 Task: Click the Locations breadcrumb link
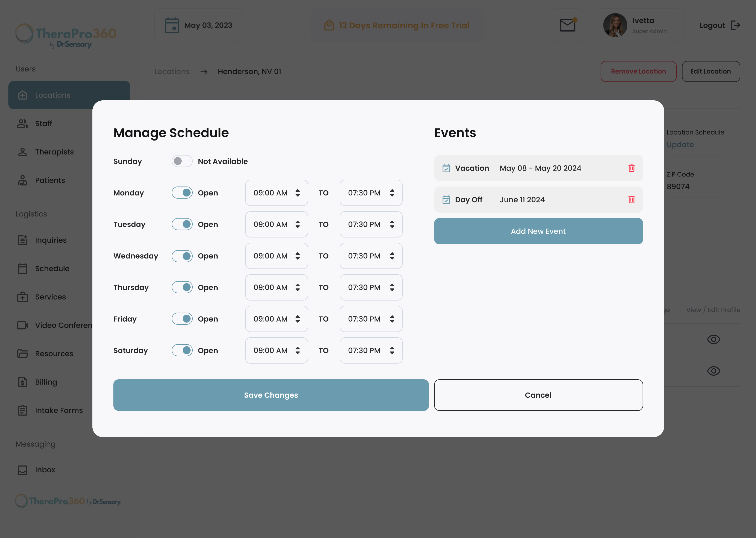[172, 71]
